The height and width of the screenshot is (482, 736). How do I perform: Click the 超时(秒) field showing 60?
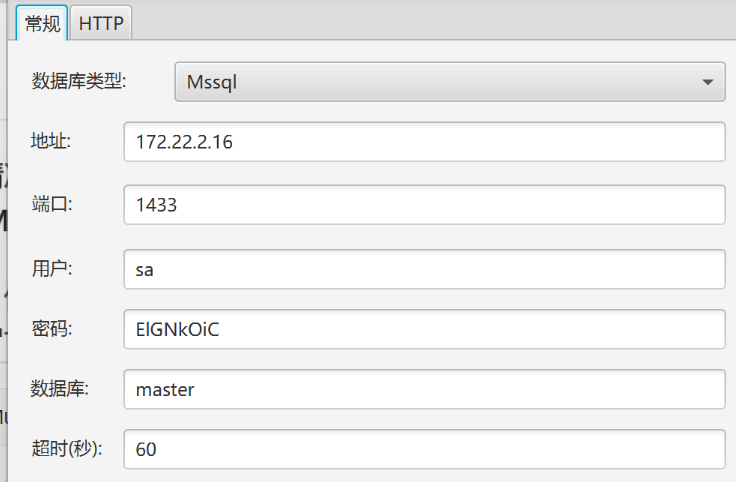click(x=424, y=449)
